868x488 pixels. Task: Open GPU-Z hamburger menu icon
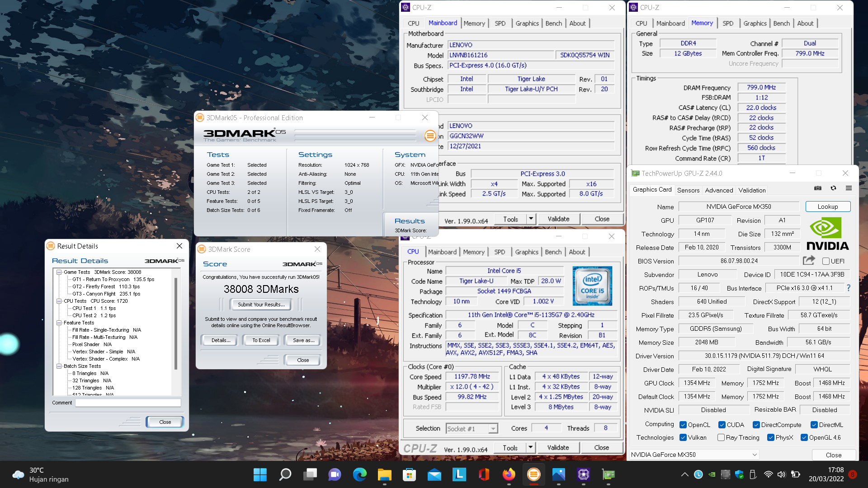pos(849,188)
